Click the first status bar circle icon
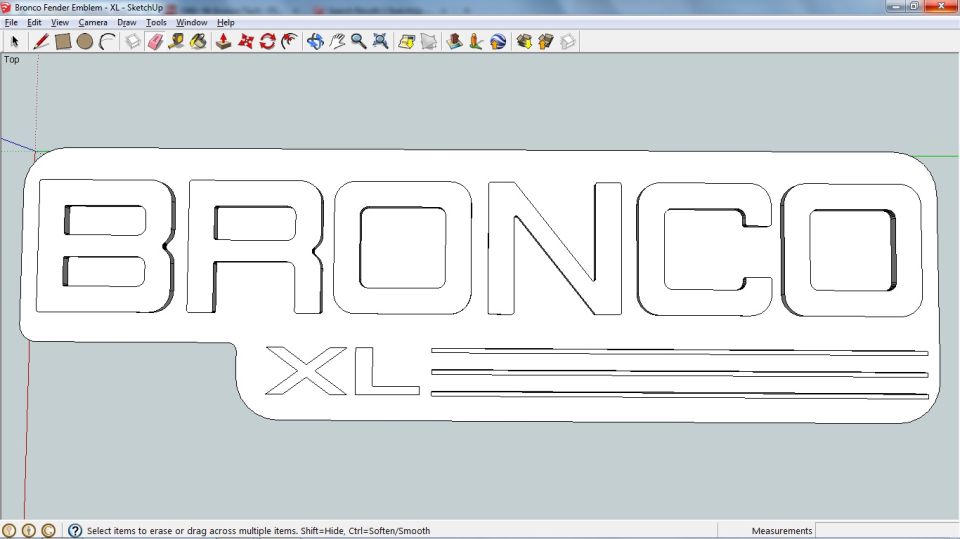Image resolution: width=960 pixels, height=539 pixels. 9,530
